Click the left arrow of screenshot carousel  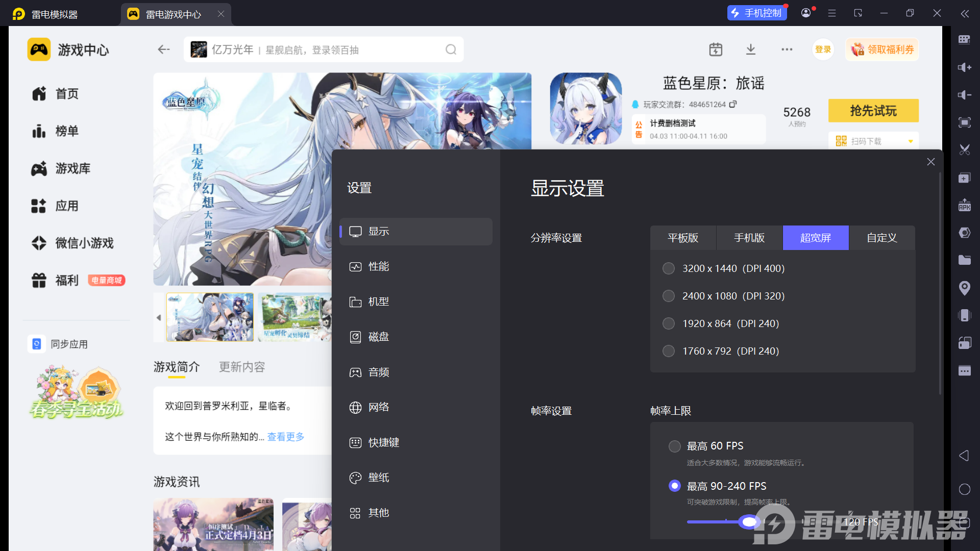tap(159, 317)
